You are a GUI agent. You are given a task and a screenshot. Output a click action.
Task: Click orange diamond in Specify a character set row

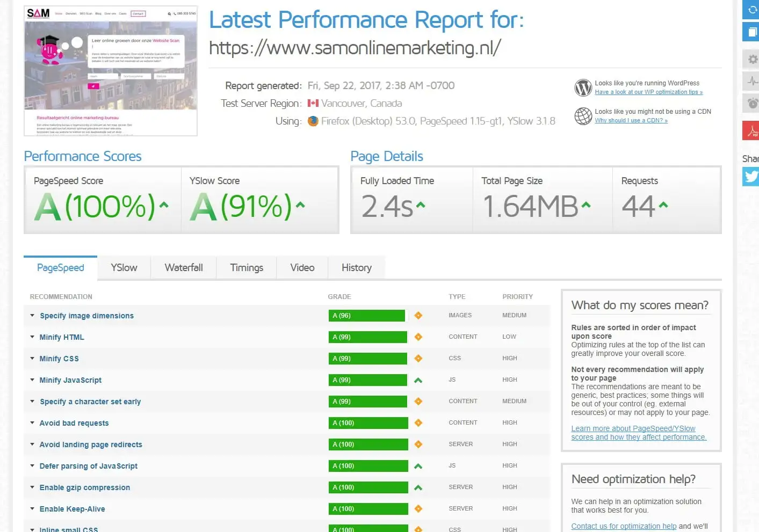(418, 402)
